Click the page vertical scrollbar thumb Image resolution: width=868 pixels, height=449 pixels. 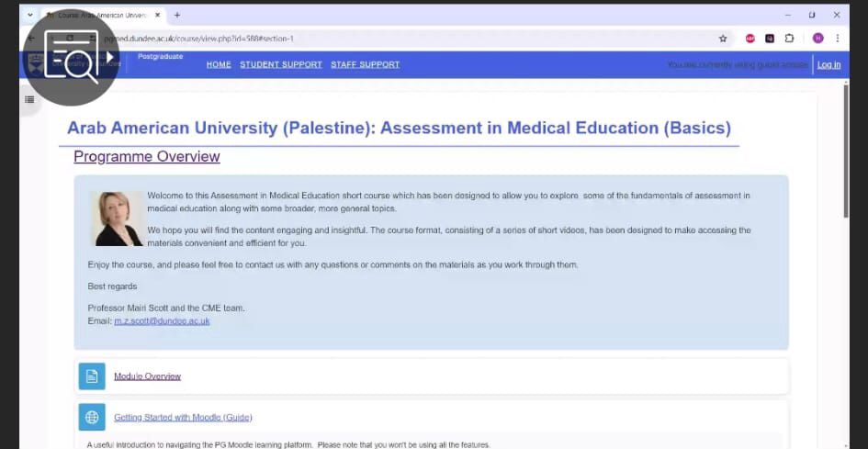[845, 150]
